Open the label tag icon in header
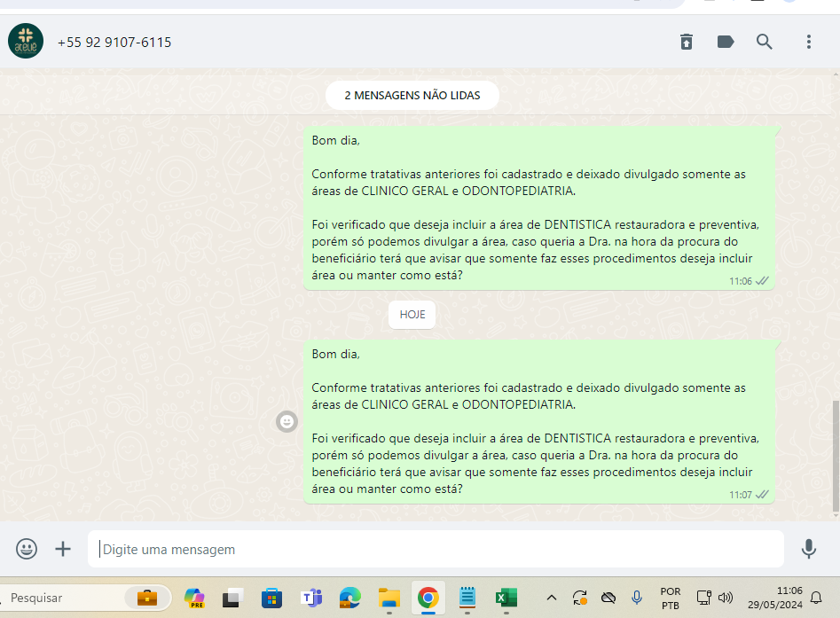Screen dimensions: 840x618 click(x=726, y=42)
